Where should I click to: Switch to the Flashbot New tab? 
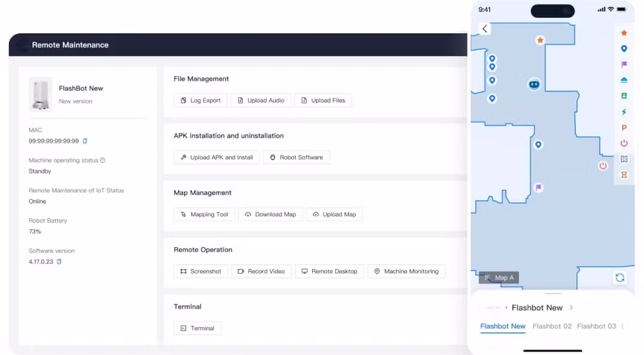(503, 326)
